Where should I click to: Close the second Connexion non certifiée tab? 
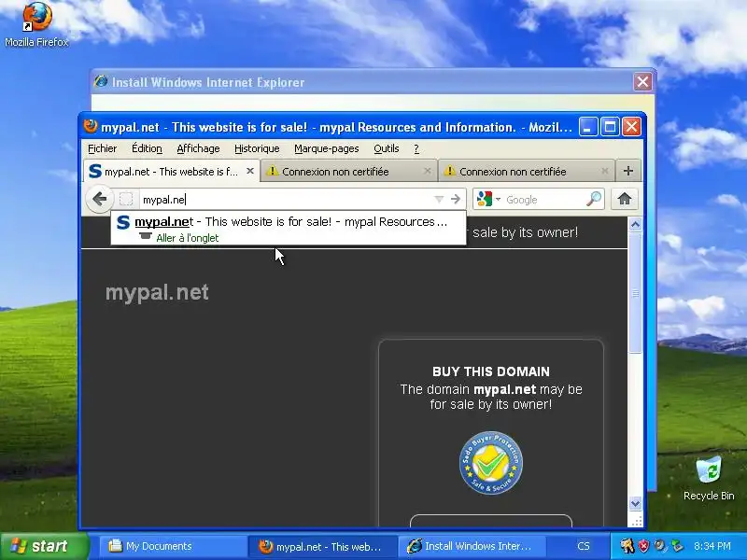[604, 171]
